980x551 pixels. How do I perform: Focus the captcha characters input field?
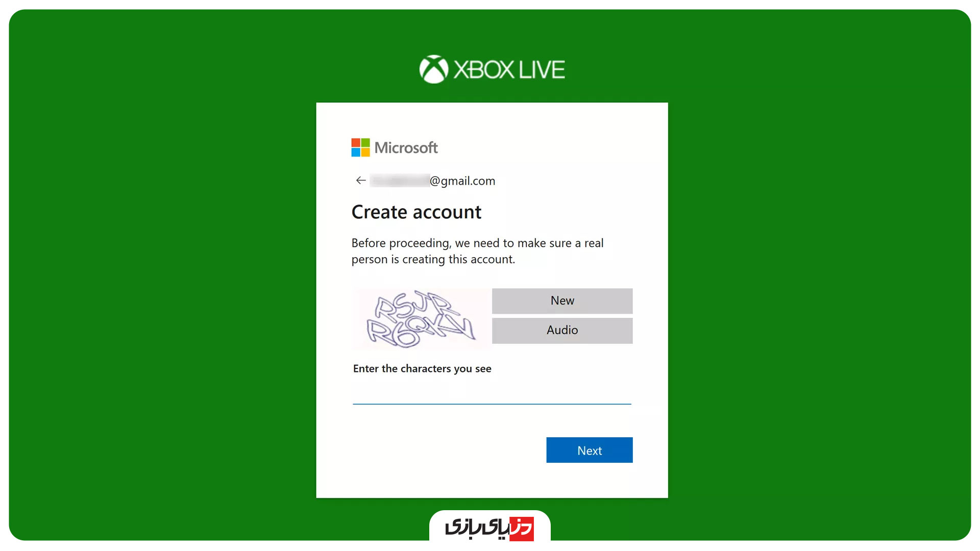point(492,393)
